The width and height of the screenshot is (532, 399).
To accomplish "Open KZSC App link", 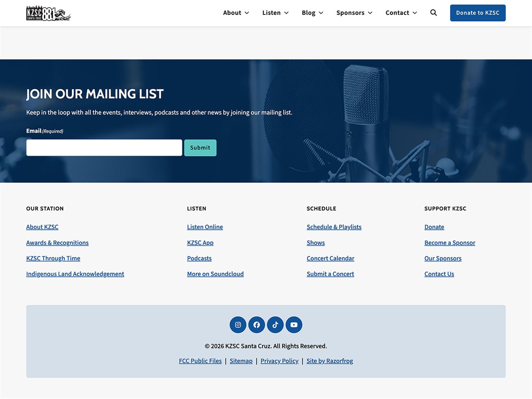I will point(200,242).
